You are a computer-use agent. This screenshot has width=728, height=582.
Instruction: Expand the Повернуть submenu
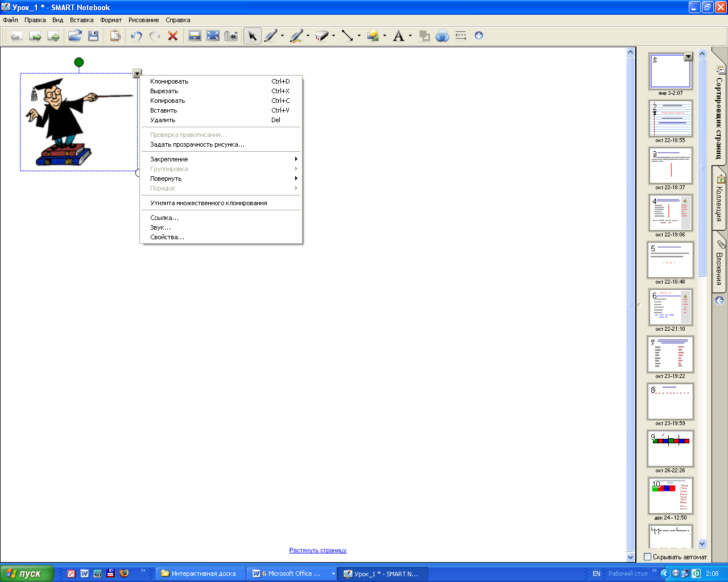click(x=221, y=178)
